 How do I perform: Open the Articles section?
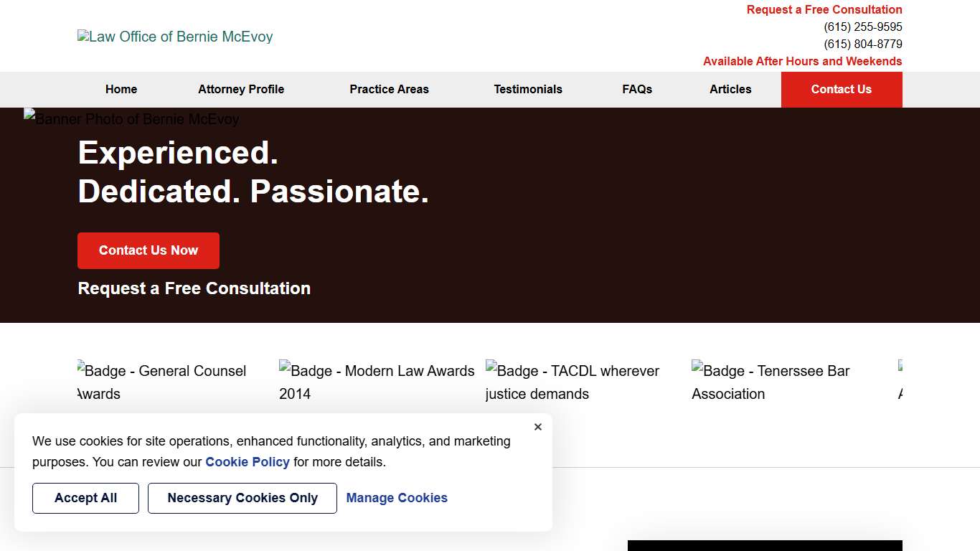pyautogui.click(x=730, y=90)
